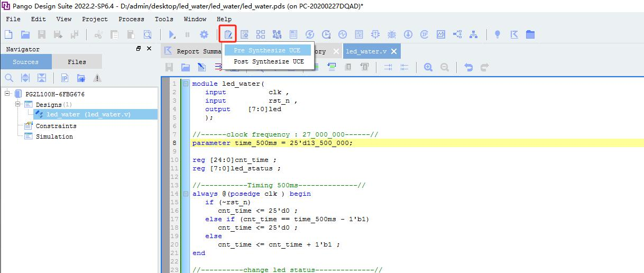Click Collapse All icon in Navigator toolbar
This screenshot has height=273, width=644.
[42, 78]
